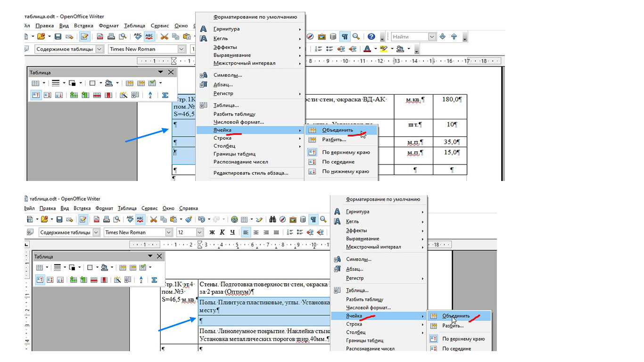Select the Clone Formatting paintbrush icon
This screenshot has width=644, height=362.
[189, 219]
